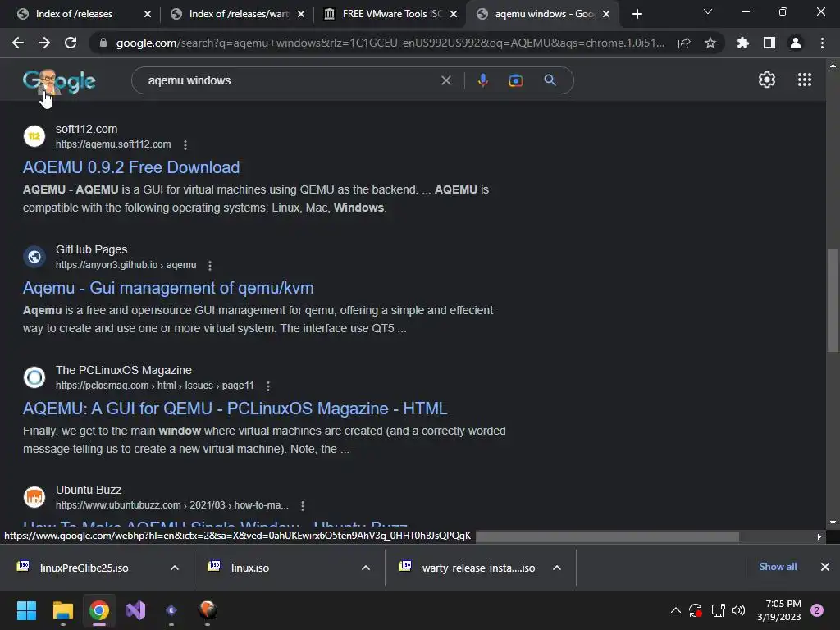Open the tab search dropdown chevron
Viewport: 840px width, 630px height.
[708, 11]
